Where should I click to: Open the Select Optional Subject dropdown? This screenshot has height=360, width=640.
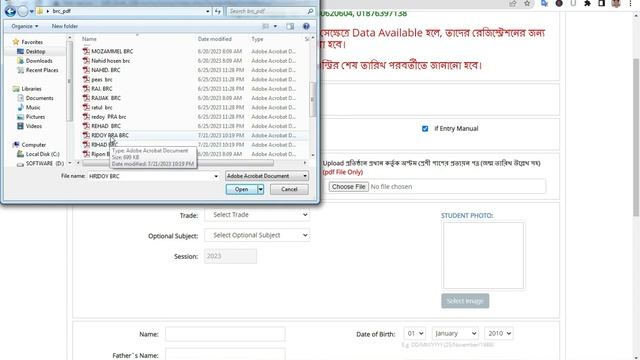257,235
